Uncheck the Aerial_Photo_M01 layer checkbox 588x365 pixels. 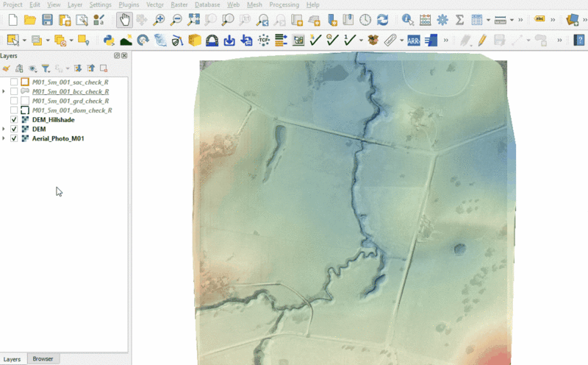pos(14,138)
